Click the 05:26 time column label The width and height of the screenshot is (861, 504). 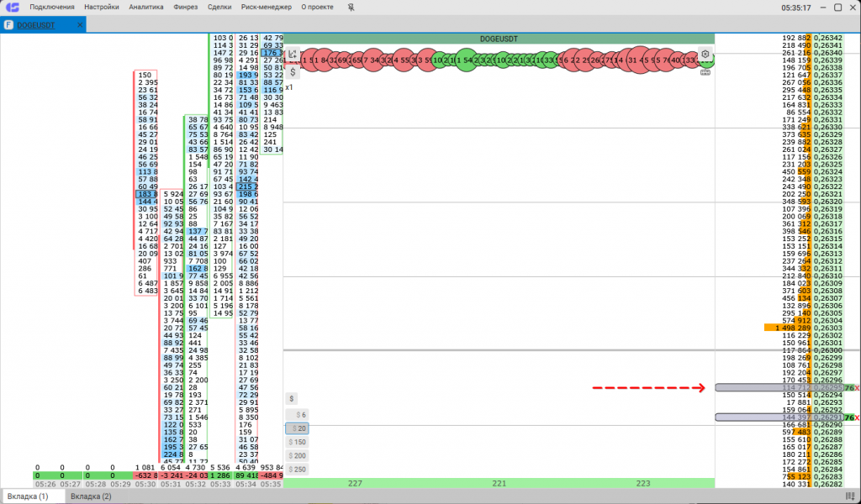pyautogui.click(x=45, y=484)
